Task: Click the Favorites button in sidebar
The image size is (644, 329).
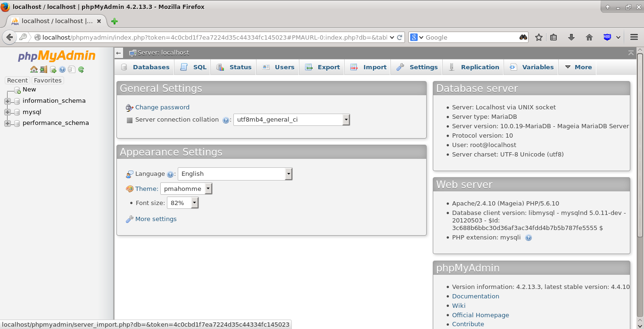Action: [48, 81]
